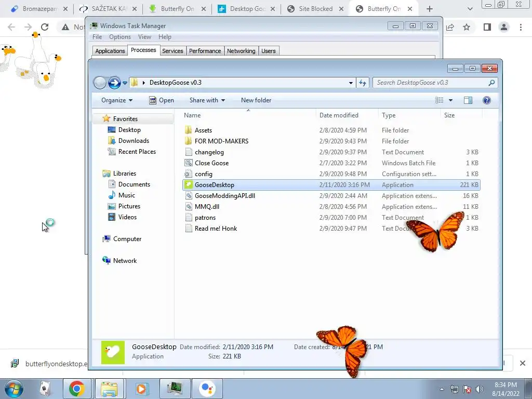This screenshot has height=399, width=532.
Task: Open the view options dropdown arrow
Action: [x=450, y=100]
